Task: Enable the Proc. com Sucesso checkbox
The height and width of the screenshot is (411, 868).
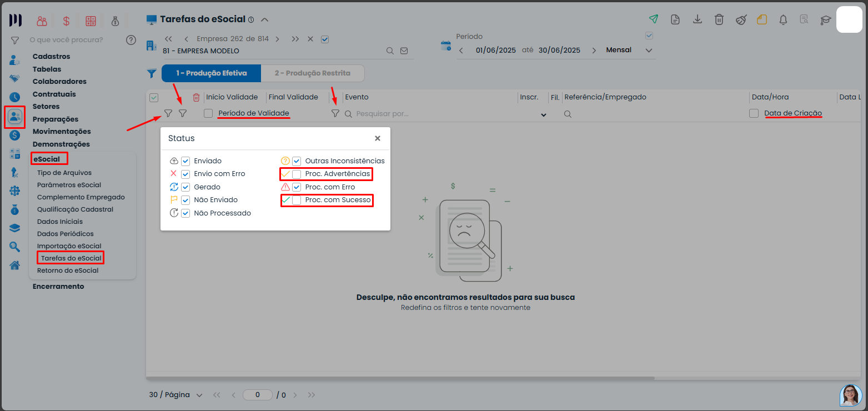Action: tap(297, 200)
